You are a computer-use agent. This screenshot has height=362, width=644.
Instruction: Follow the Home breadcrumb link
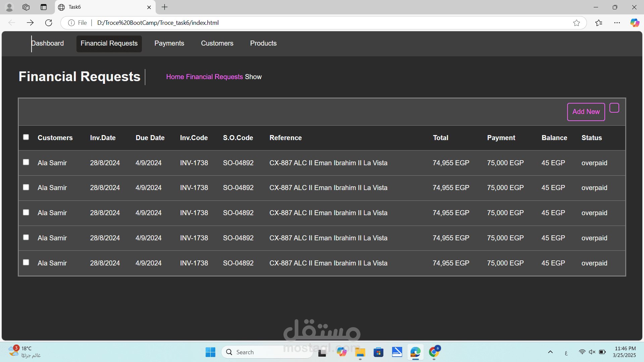pos(175,77)
